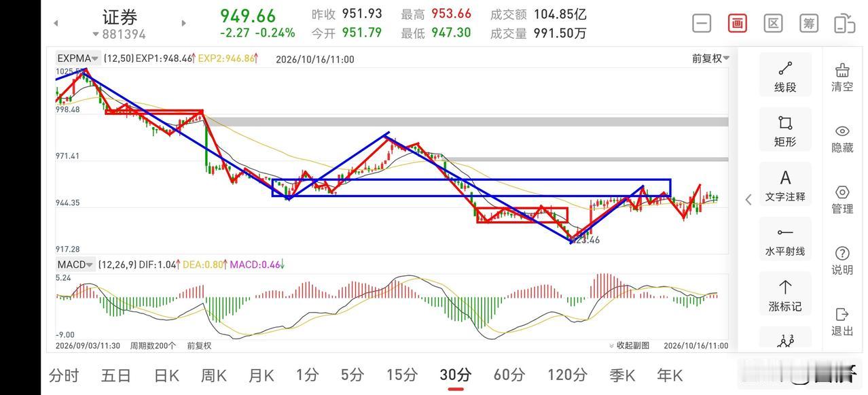Screen dimensions: 868x395
Task: Choose the 文字注释 text annotation tool
Action: [x=785, y=185]
